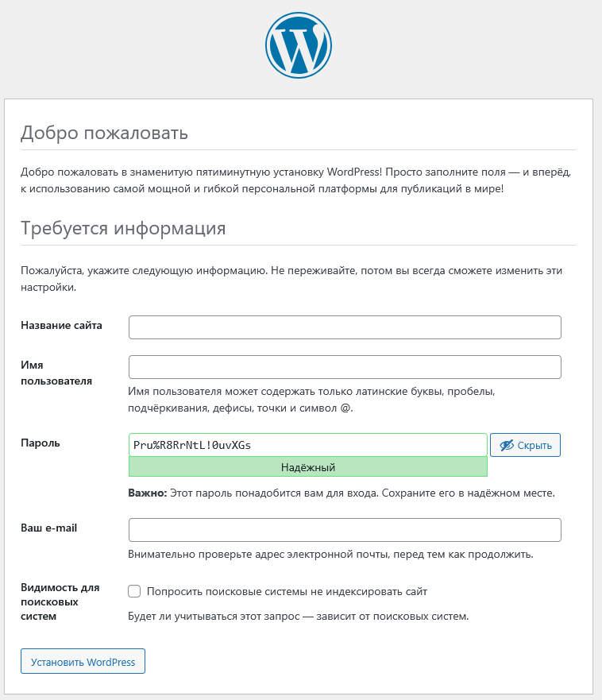The height and width of the screenshot is (700, 602).
Task: Focus the 'Название сайта' input field
Action: point(345,327)
